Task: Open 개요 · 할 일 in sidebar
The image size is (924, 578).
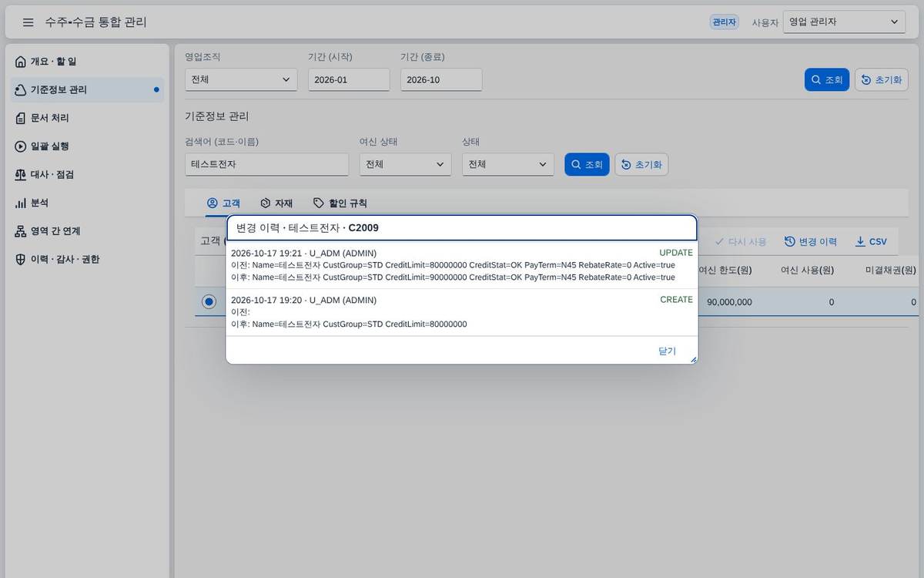Action: (x=87, y=62)
